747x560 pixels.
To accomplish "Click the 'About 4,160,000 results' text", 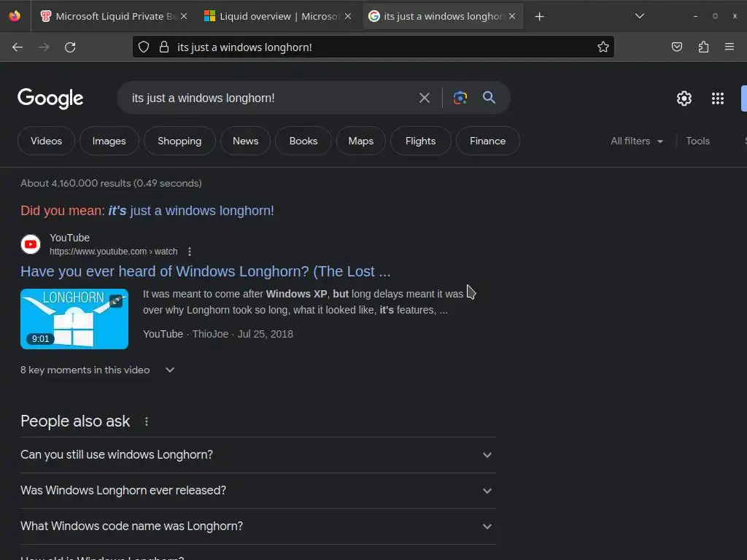I will [111, 183].
